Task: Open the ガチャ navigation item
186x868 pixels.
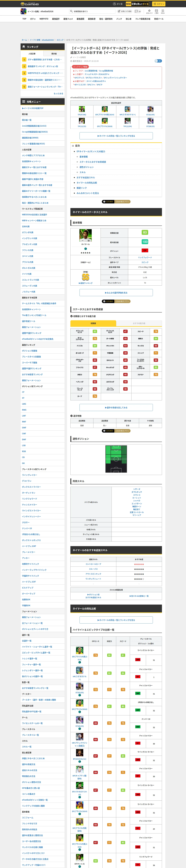Action: pyautogui.click(x=33, y=19)
